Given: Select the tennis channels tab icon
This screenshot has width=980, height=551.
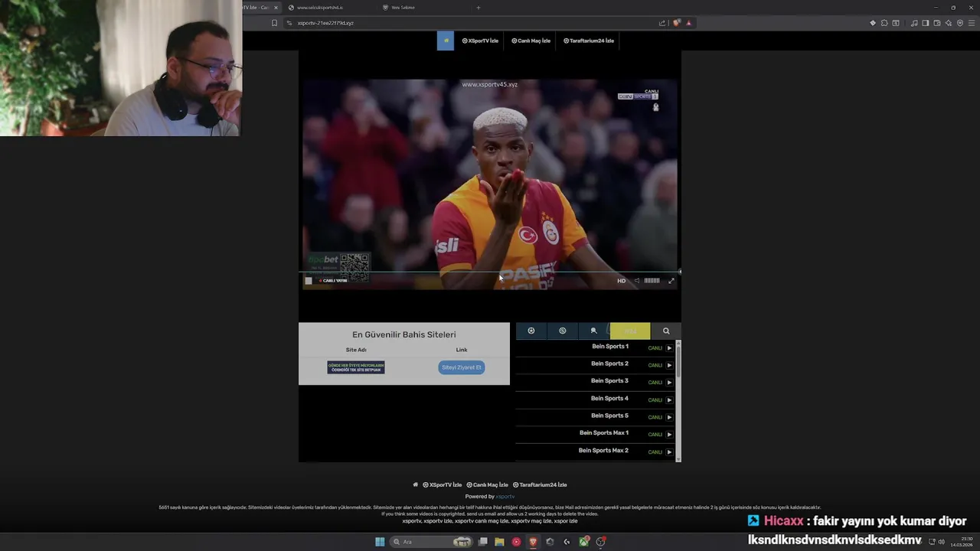Looking at the screenshot, I should click(593, 331).
